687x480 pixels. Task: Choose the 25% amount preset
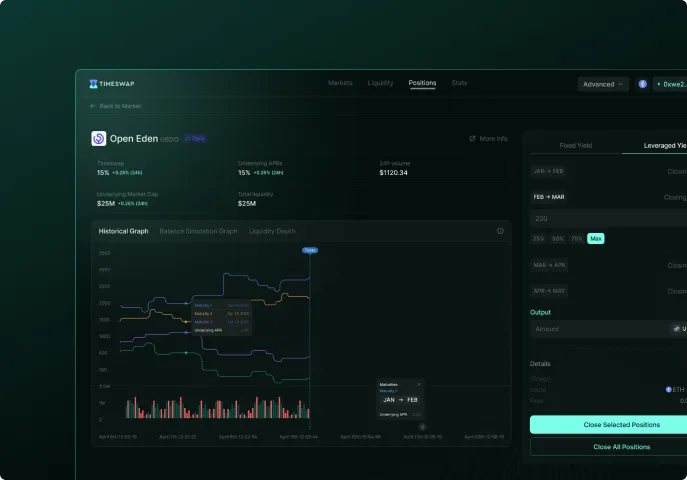click(x=538, y=239)
